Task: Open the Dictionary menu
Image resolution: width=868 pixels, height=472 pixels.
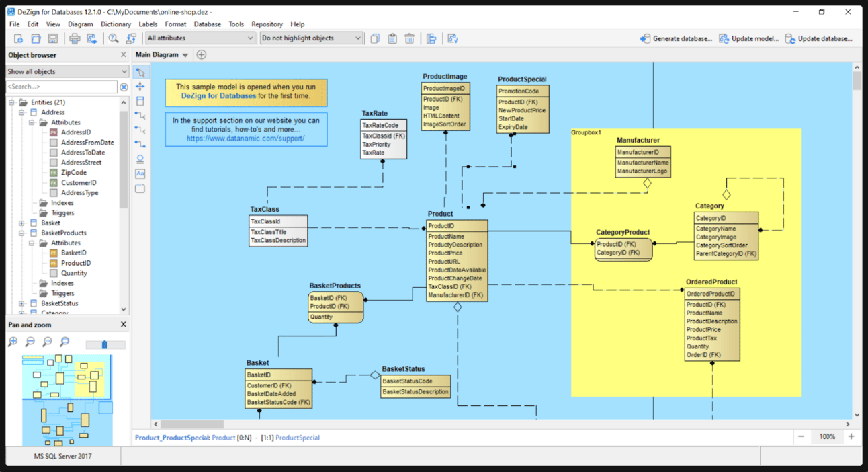Action: click(x=116, y=24)
